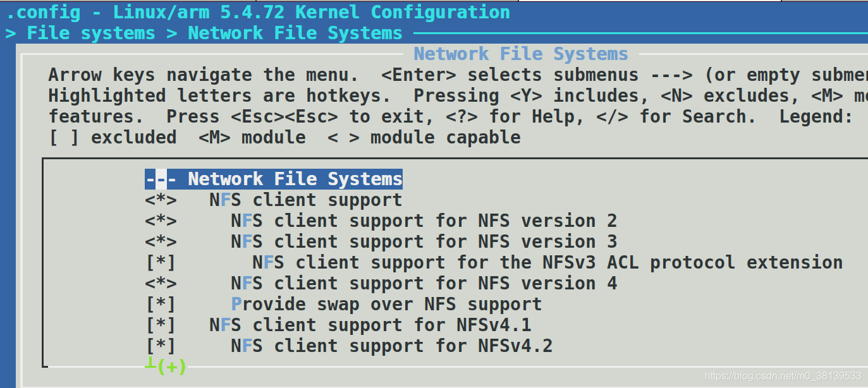868x388 pixels.
Task: Click the .config Kernel Configuration title bar text
Action: 257,12
